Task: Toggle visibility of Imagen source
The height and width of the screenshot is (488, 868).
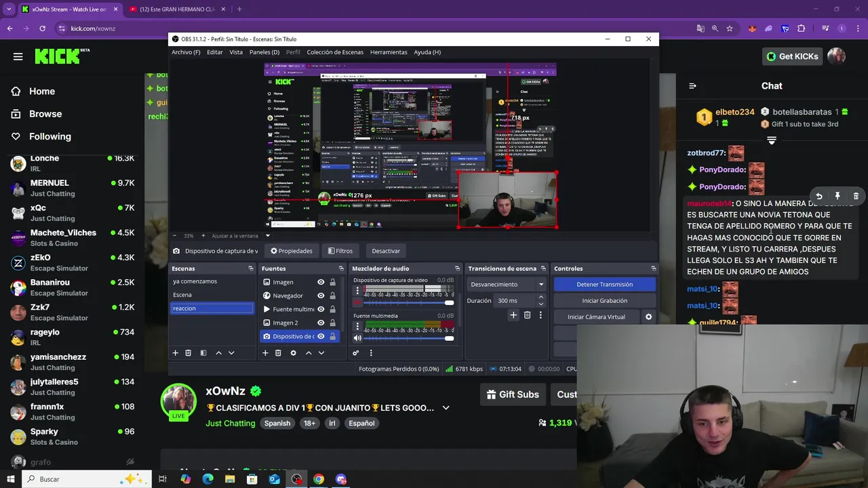Action: click(321, 282)
